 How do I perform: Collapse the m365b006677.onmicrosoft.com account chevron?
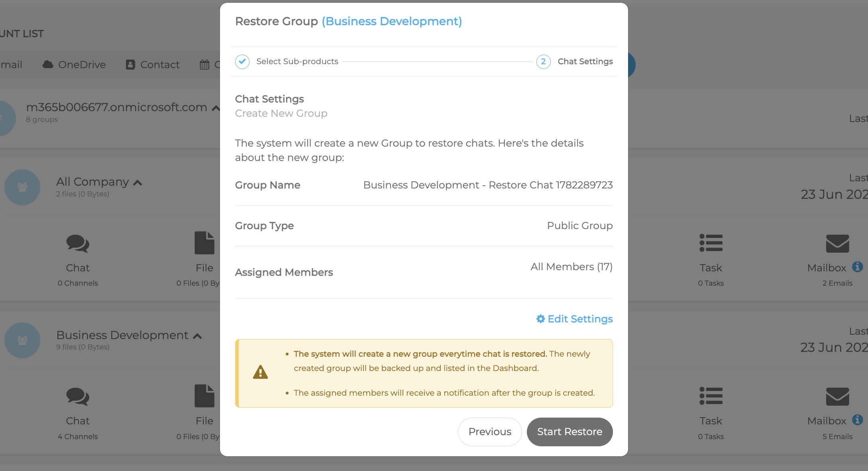click(216, 108)
